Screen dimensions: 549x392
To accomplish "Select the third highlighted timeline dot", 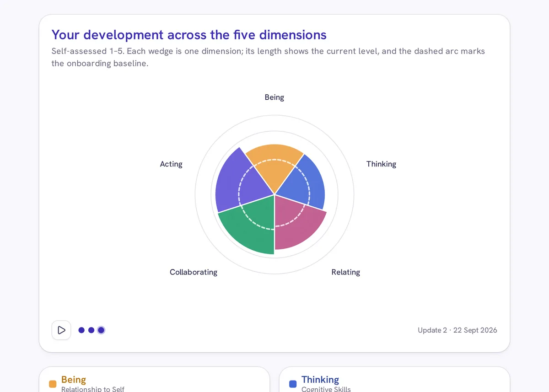I will click(x=101, y=330).
